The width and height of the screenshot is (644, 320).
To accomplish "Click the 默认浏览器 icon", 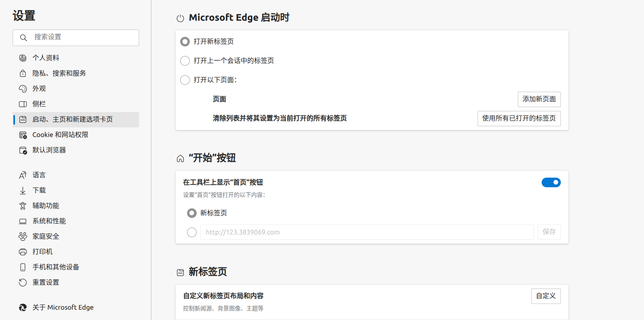I will tap(23, 150).
